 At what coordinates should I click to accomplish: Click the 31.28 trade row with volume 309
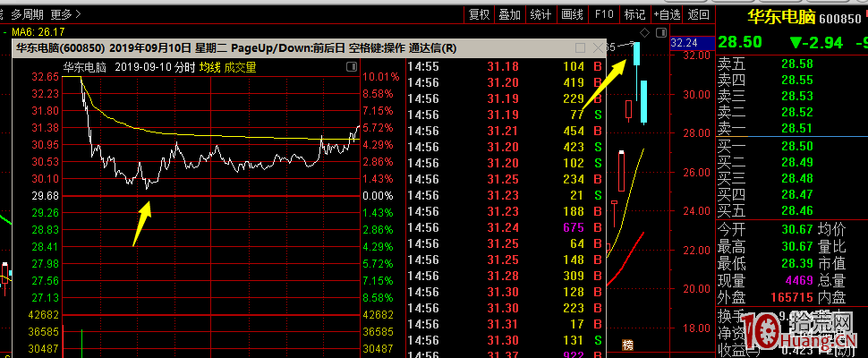(506, 275)
